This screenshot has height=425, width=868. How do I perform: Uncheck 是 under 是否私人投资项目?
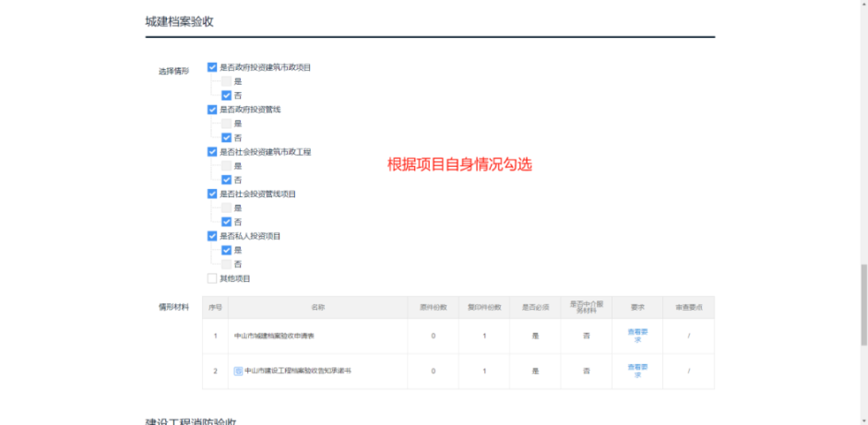(226, 250)
